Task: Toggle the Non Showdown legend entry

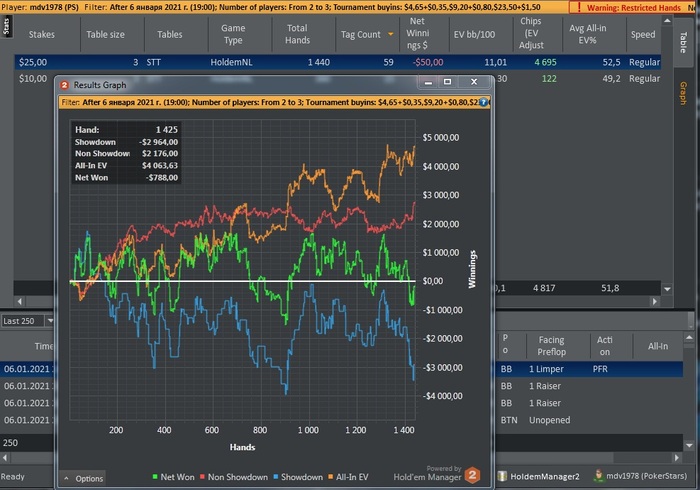Action: pos(234,477)
